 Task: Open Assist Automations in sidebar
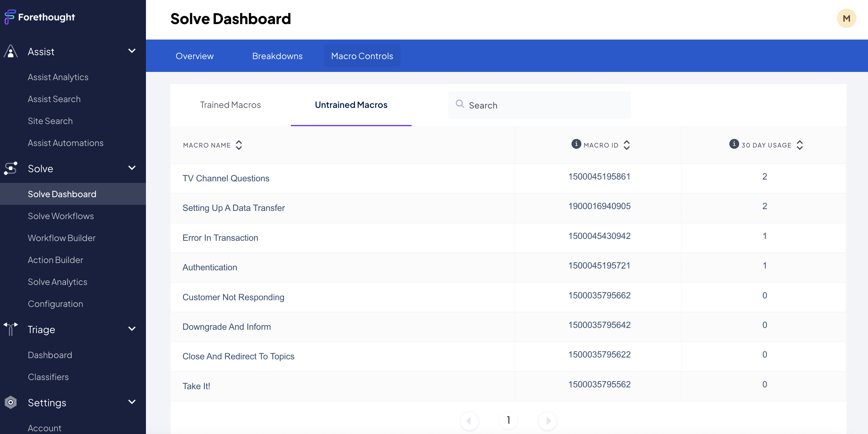click(66, 143)
